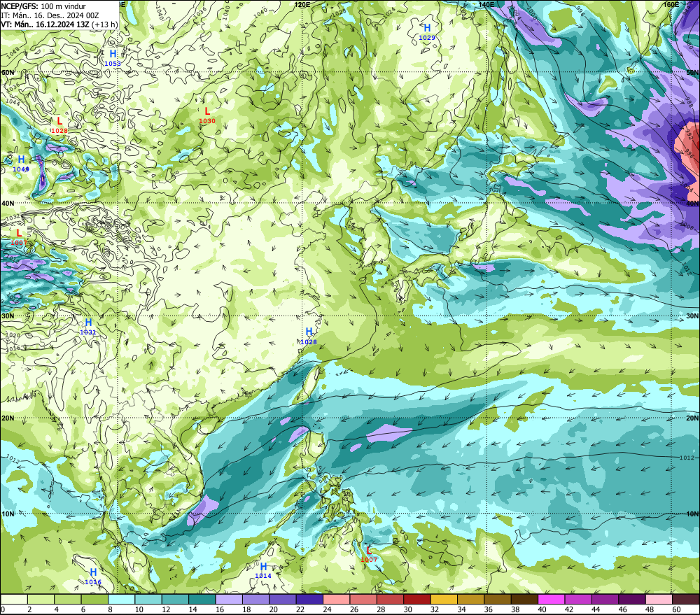Click the 1012 isobar label on right side
The height and width of the screenshot is (615, 700).
[x=687, y=458]
